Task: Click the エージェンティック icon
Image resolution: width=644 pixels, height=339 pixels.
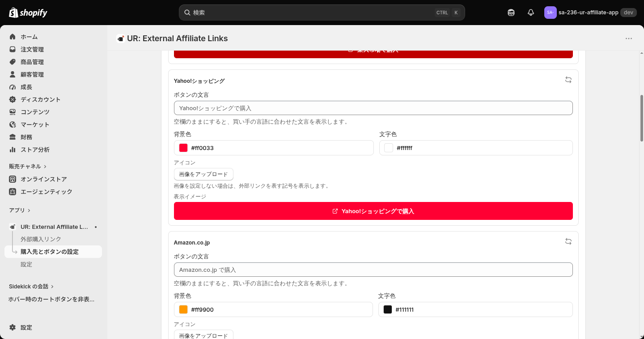Action: (13, 192)
